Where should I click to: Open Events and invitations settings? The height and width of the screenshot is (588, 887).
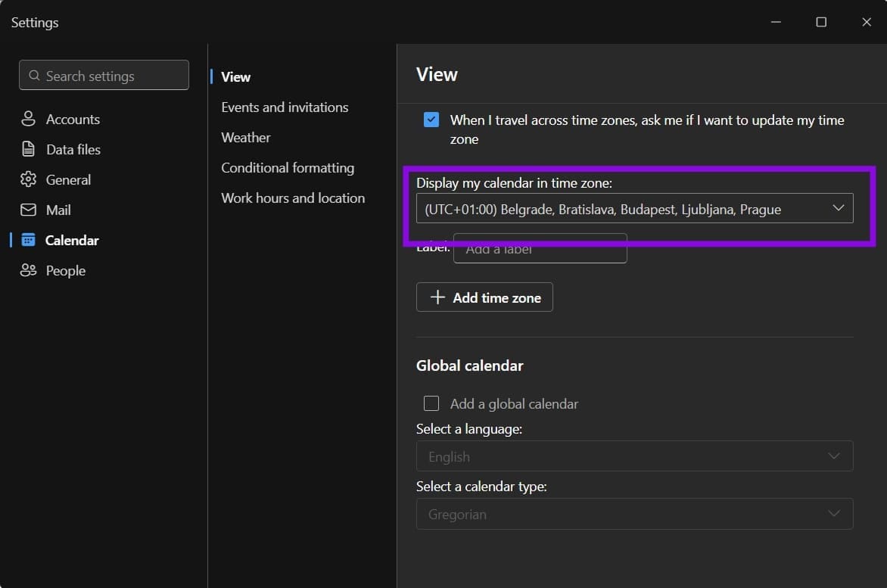tap(285, 107)
